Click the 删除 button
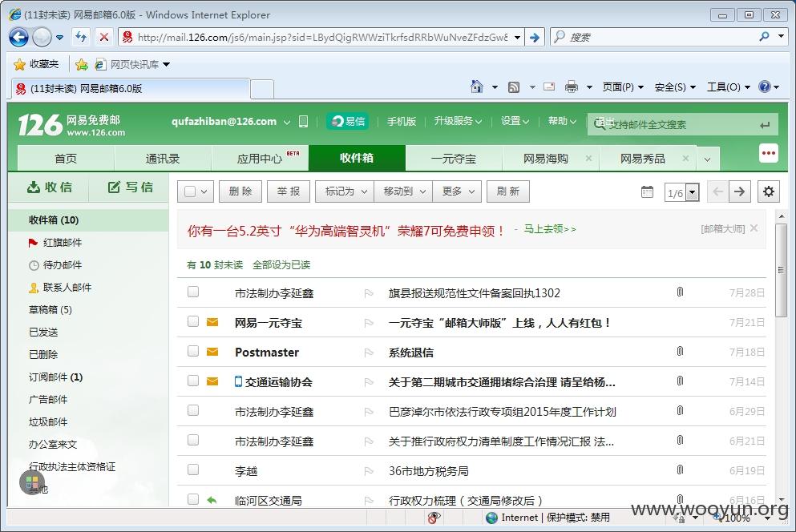Screen dimensions: 796x532 point(240,191)
